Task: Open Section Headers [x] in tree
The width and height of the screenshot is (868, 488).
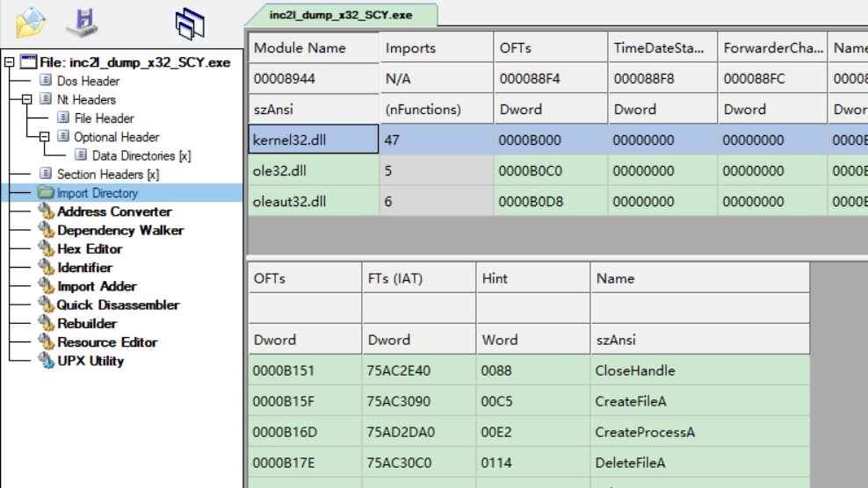Action: [x=107, y=175]
